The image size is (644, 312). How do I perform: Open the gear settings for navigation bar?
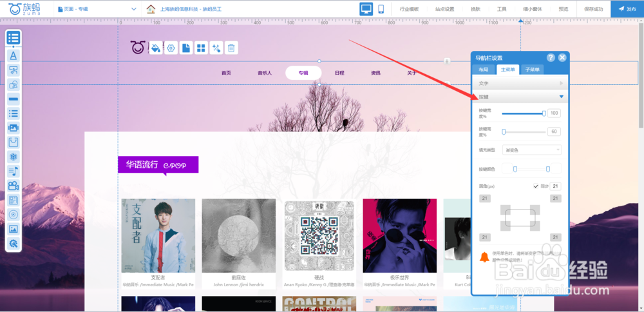point(171,48)
